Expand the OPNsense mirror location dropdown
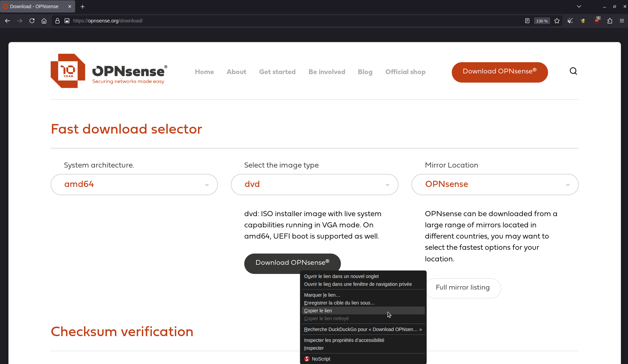The image size is (628, 364). point(495,184)
